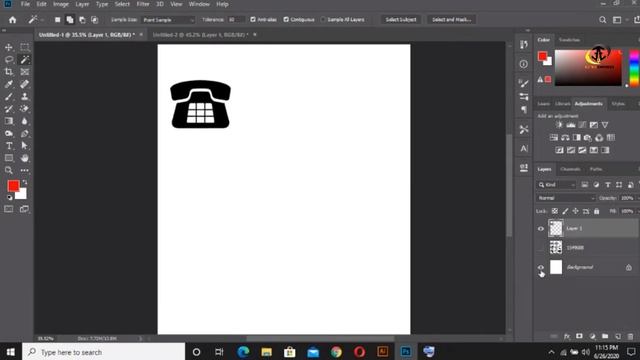Open the Properties info panel icon

pyautogui.click(x=524, y=64)
